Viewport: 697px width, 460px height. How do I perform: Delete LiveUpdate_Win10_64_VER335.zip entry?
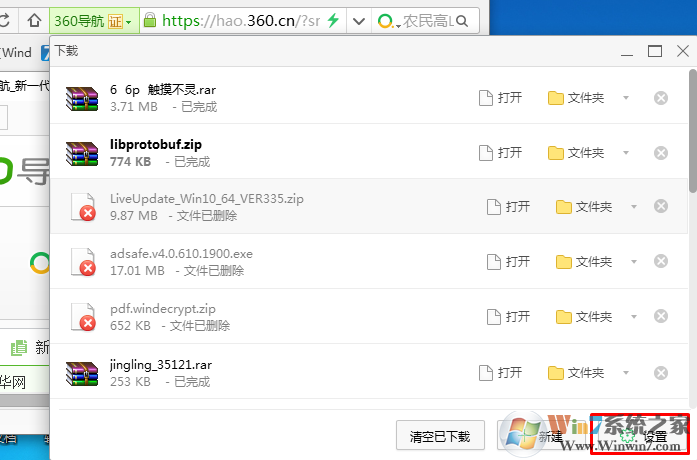(x=661, y=206)
